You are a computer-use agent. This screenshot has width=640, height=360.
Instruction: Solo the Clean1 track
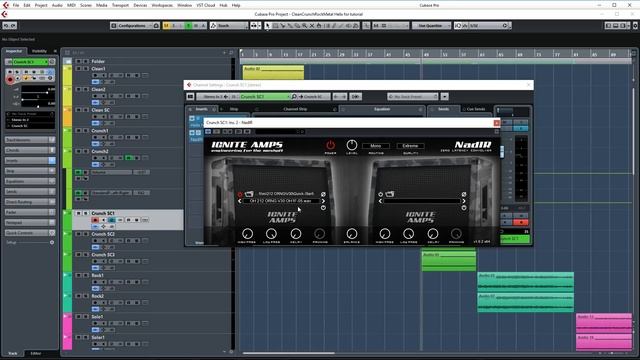point(86,69)
